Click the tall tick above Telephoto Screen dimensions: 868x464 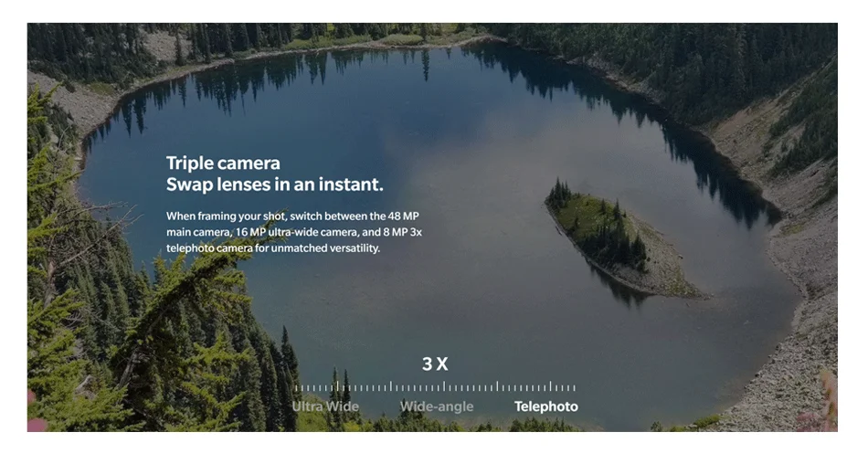point(551,386)
